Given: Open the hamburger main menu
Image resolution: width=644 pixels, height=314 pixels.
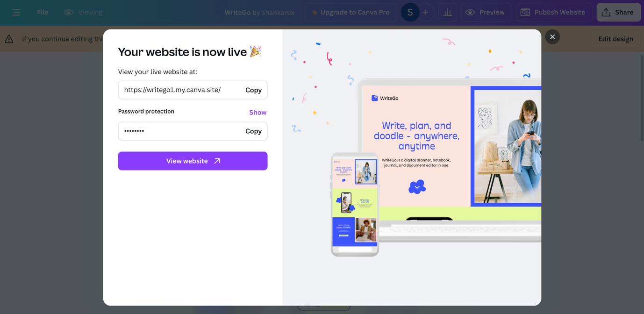Looking at the screenshot, I should pos(16,13).
